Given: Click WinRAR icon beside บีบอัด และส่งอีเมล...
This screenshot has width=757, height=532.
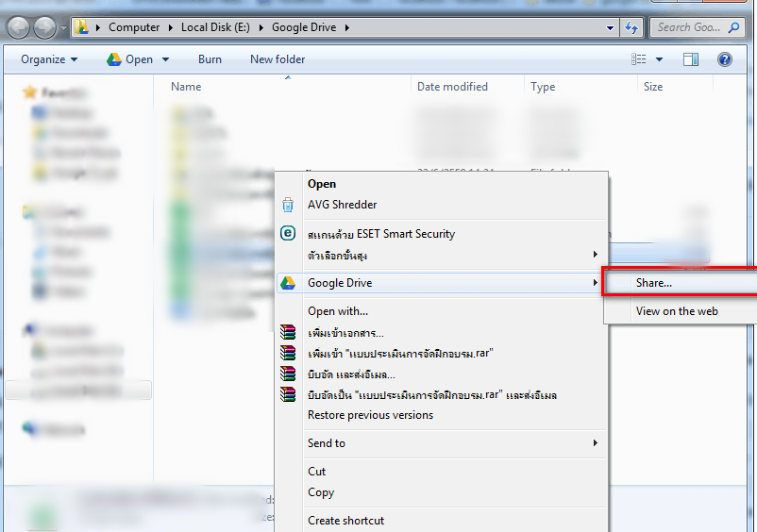Looking at the screenshot, I should (288, 374).
